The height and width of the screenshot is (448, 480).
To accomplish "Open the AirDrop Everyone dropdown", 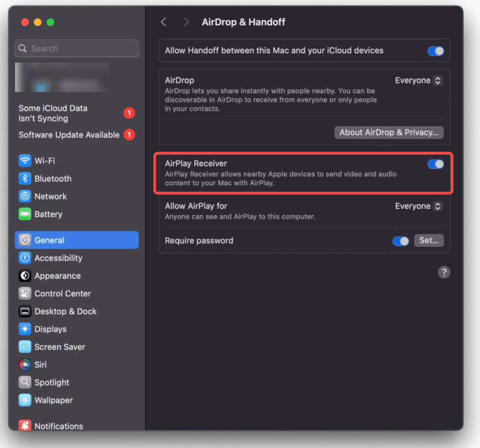I will pos(418,81).
